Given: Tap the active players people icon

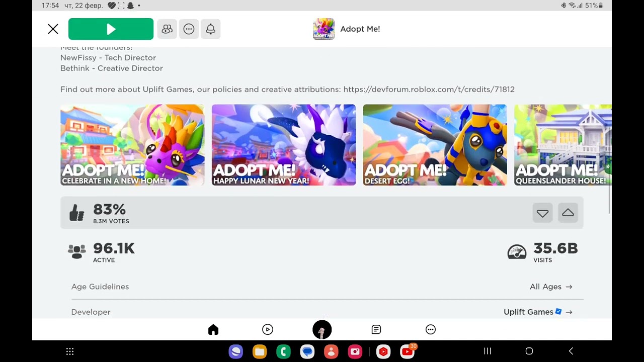Looking at the screenshot, I should point(77,251).
